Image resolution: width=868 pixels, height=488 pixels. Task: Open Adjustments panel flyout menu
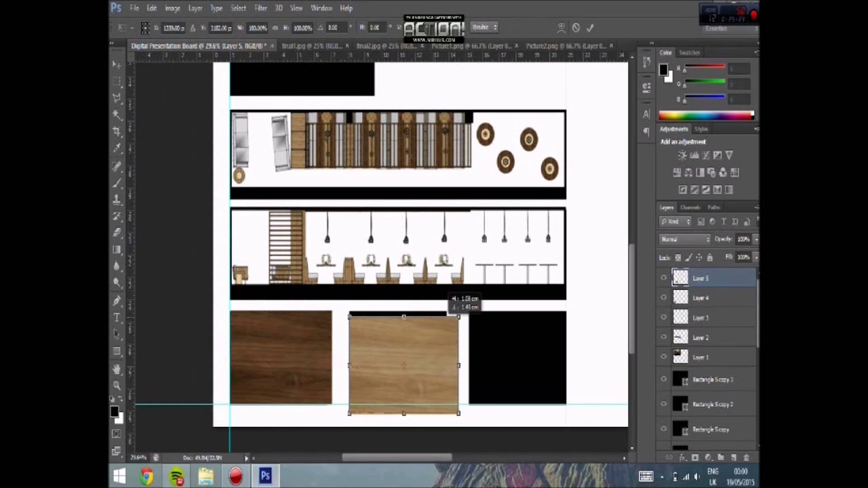pyautogui.click(x=755, y=129)
